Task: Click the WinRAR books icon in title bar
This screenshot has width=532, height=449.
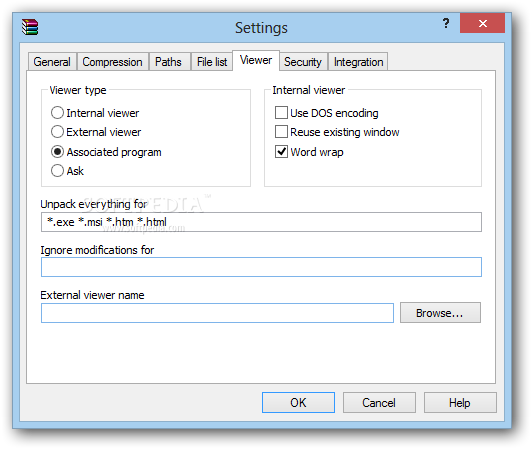Action: (x=30, y=27)
